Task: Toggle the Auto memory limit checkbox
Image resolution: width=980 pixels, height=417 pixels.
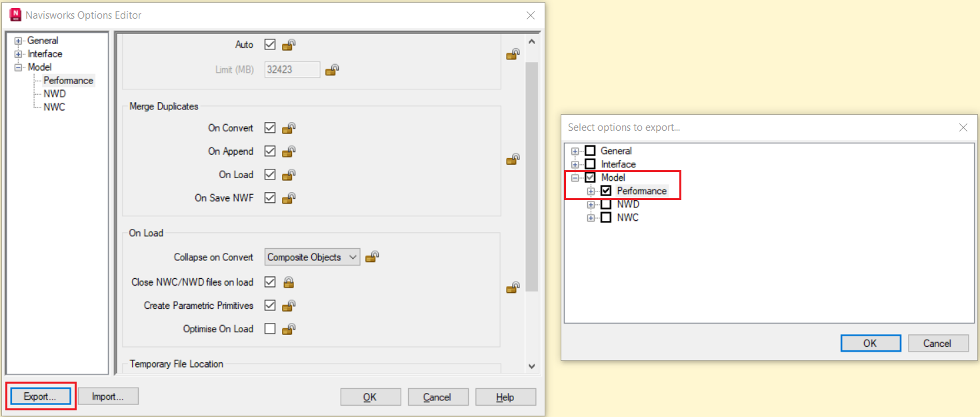Action: (270, 45)
